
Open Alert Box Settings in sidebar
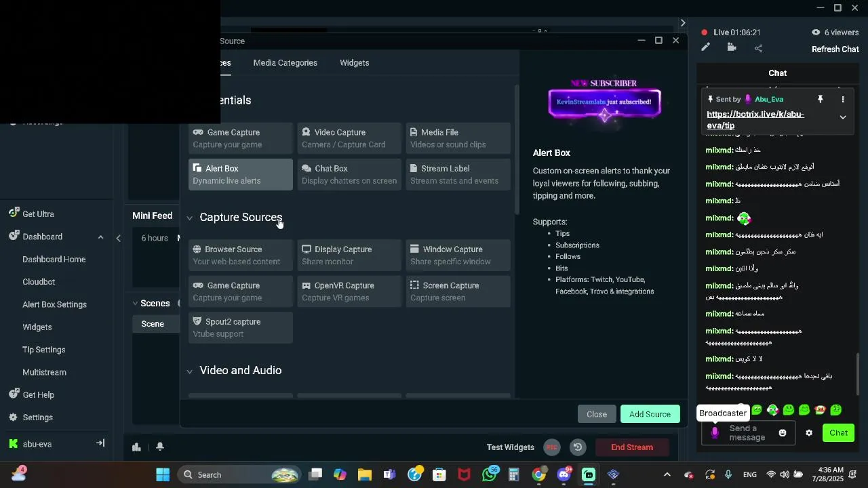[54, 304]
